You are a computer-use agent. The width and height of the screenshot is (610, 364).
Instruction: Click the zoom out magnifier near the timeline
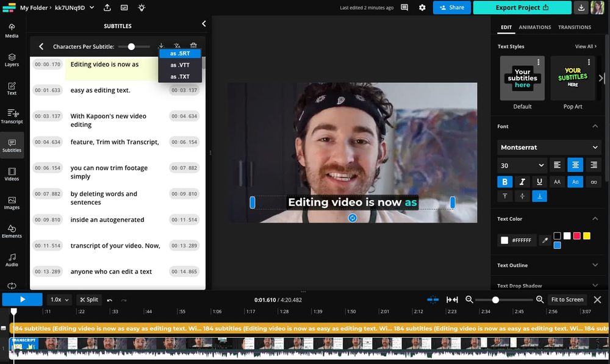pyautogui.click(x=470, y=299)
